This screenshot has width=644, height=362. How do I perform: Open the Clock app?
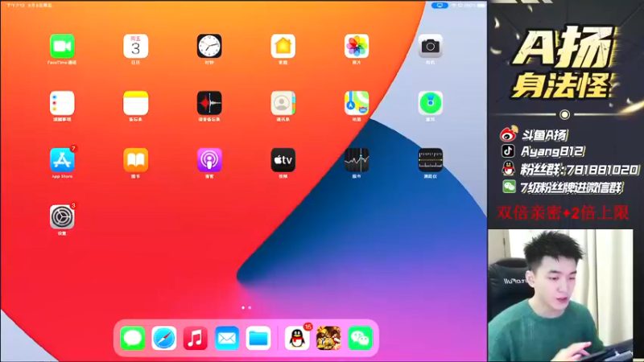pyautogui.click(x=209, y=46)
